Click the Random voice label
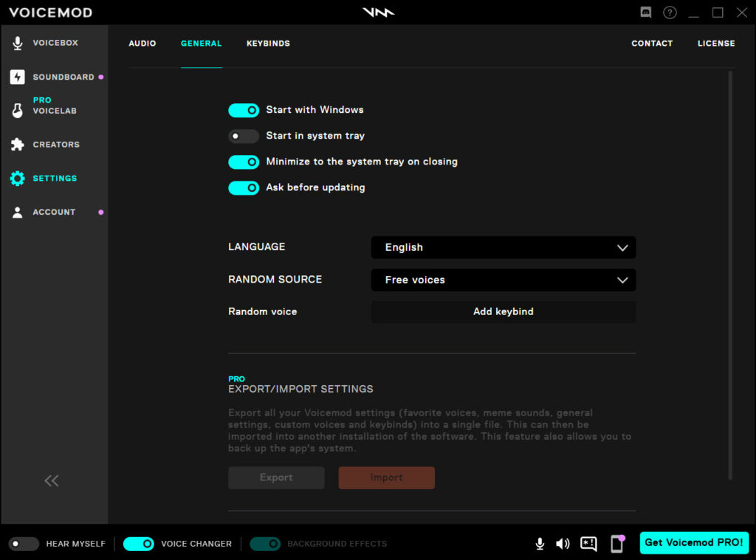Image resolution: width=756 pixels, height=560 pixels. point(262,312)
